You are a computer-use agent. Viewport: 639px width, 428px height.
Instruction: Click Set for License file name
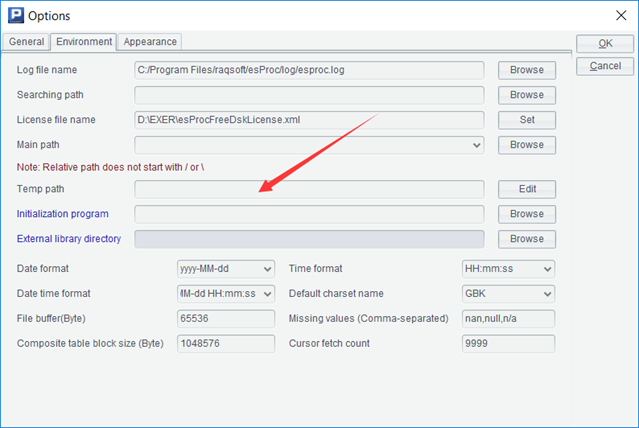pos(526,120)
